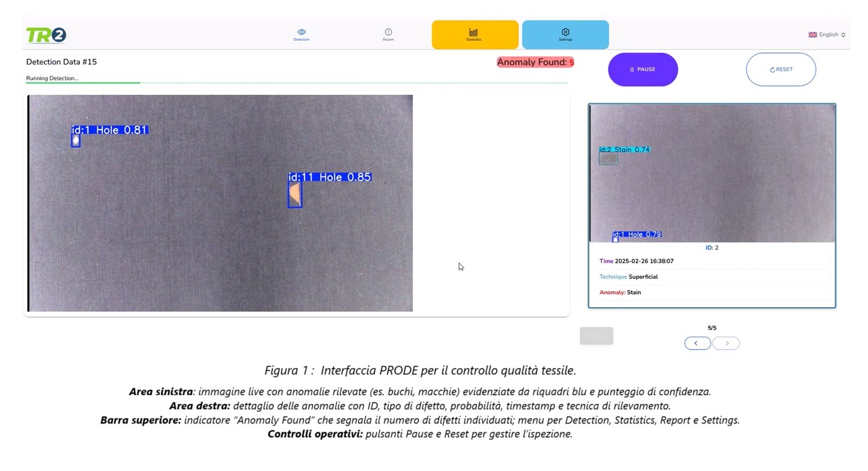The width and height of the screenshot is (868, 471).
Task: Click the green detection progress bar
Action: point(83,83)
